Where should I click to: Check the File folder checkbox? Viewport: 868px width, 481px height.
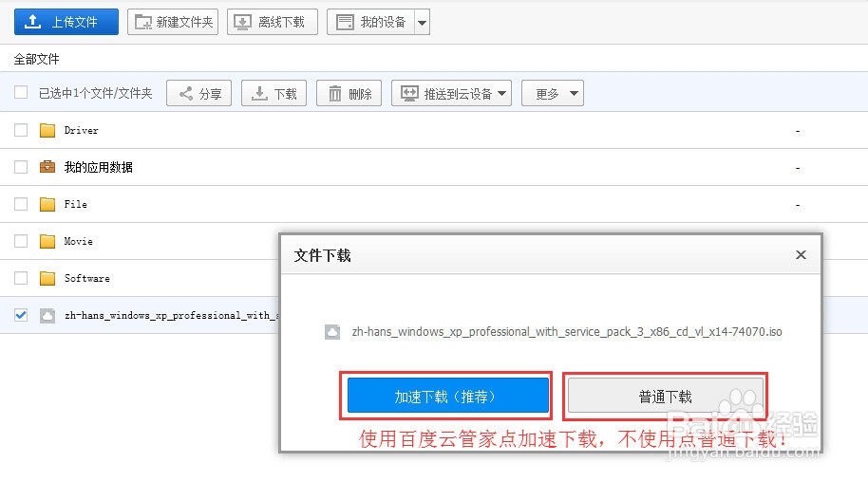(21, 204)
